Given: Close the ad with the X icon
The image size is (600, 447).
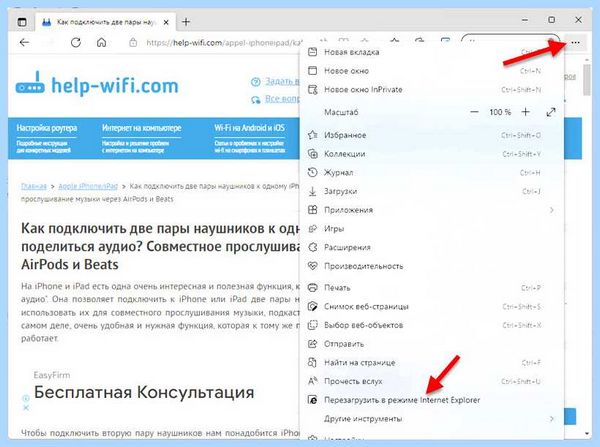Looking at the screenshot, I should pos(26,408).
